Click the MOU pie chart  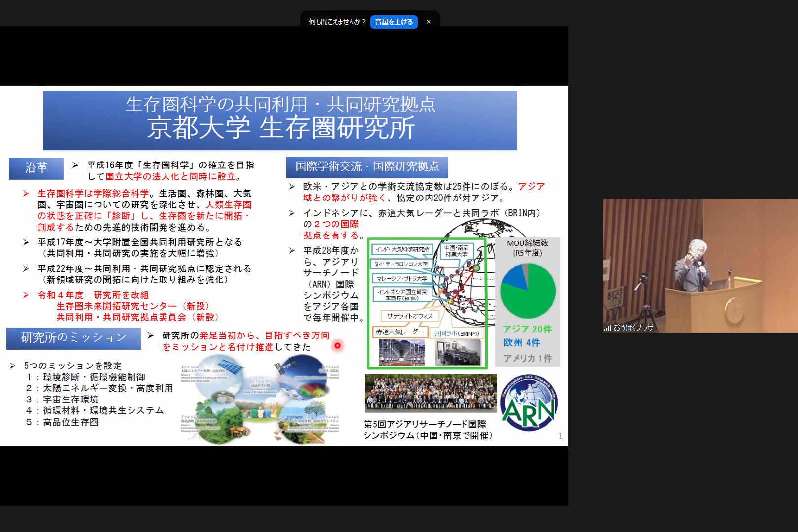[528, 291]
